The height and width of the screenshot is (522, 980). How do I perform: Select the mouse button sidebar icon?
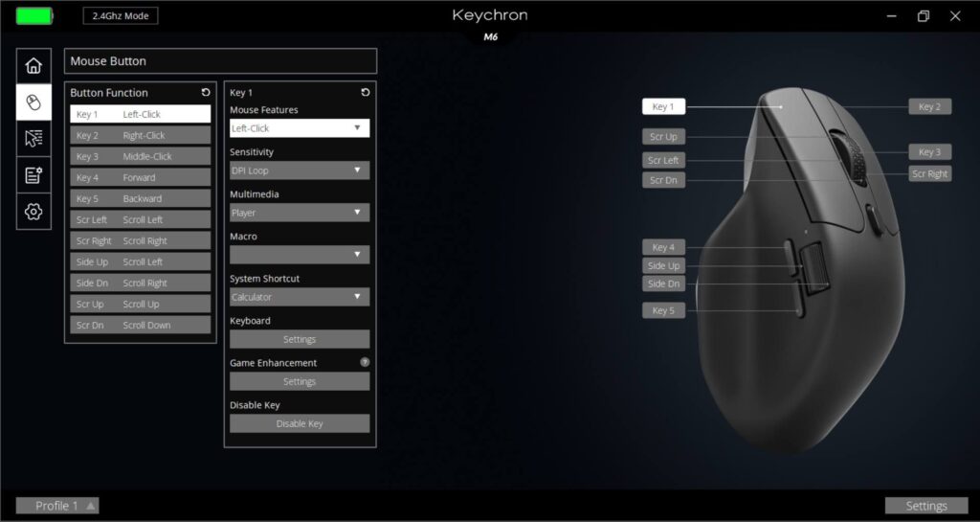tap(33, 102)
